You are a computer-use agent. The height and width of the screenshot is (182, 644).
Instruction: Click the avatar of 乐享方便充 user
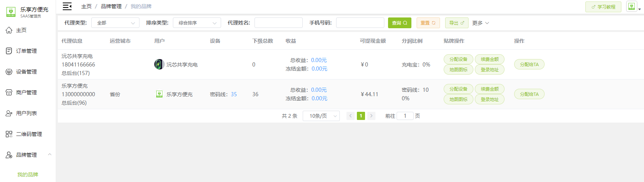click(159, 94)
